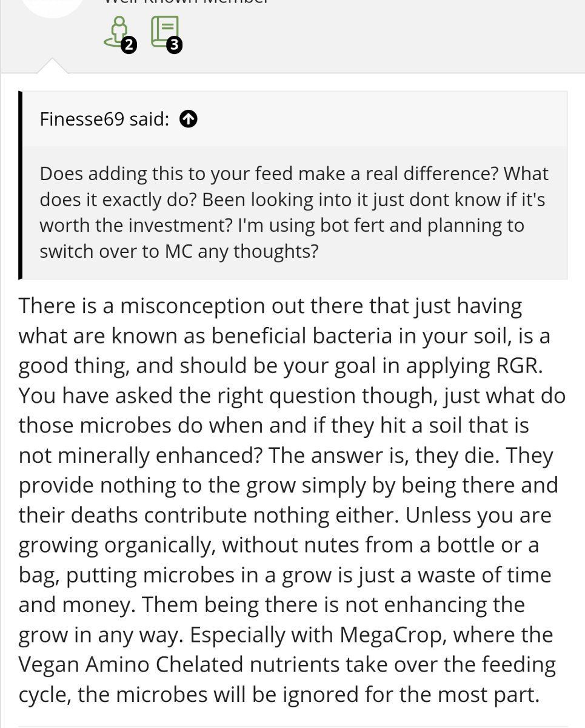This screenshot has width=585, height=728.
Task: Click the cropped Well-Known Member title text
Action: [187, 2]
